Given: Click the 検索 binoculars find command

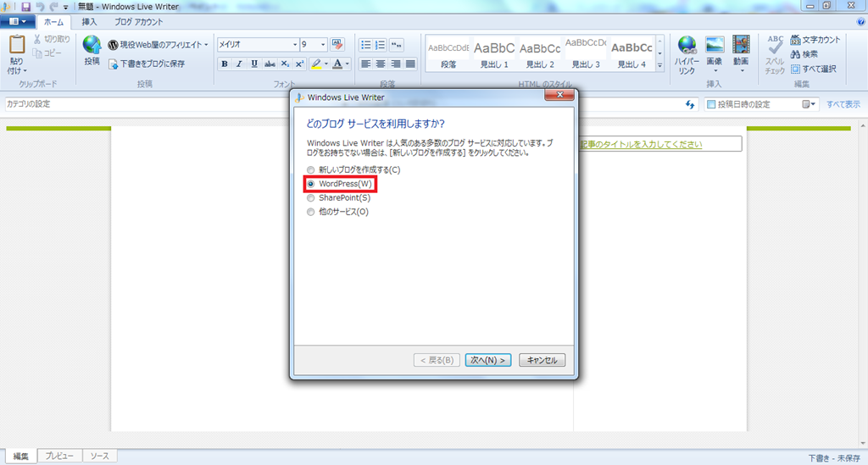Looking at the screenshot, I should click(x=804, y=54).
